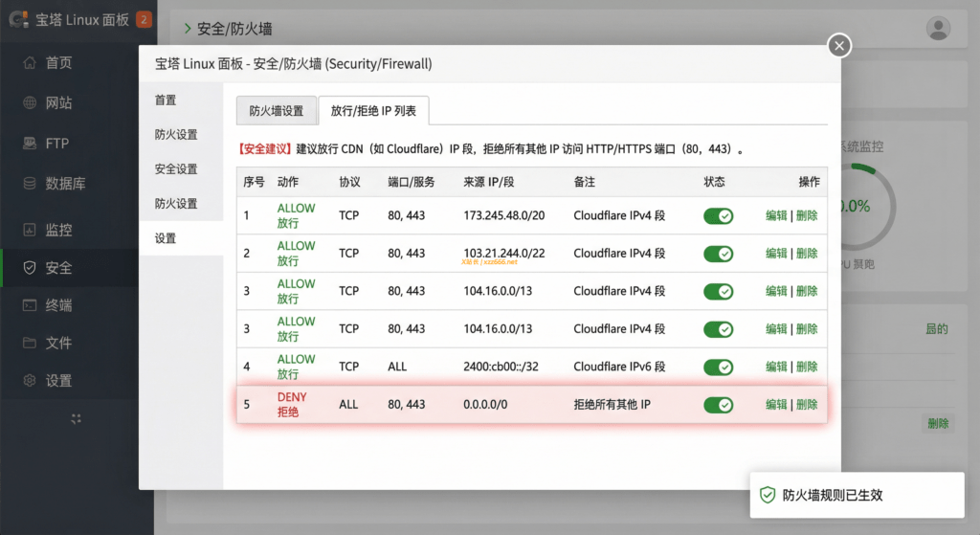Click the orange notification badge showing 2

tap(144, 19)
